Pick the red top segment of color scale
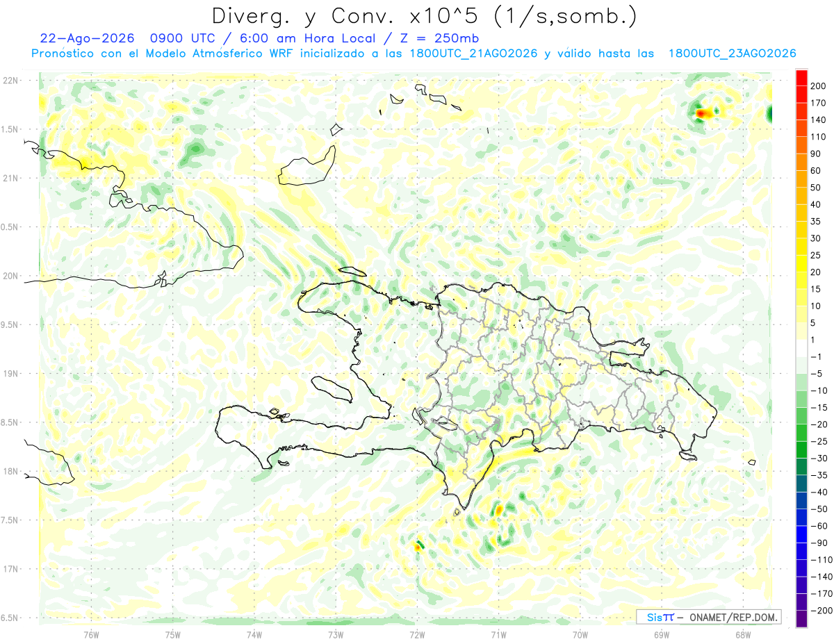 pos(801,77)
